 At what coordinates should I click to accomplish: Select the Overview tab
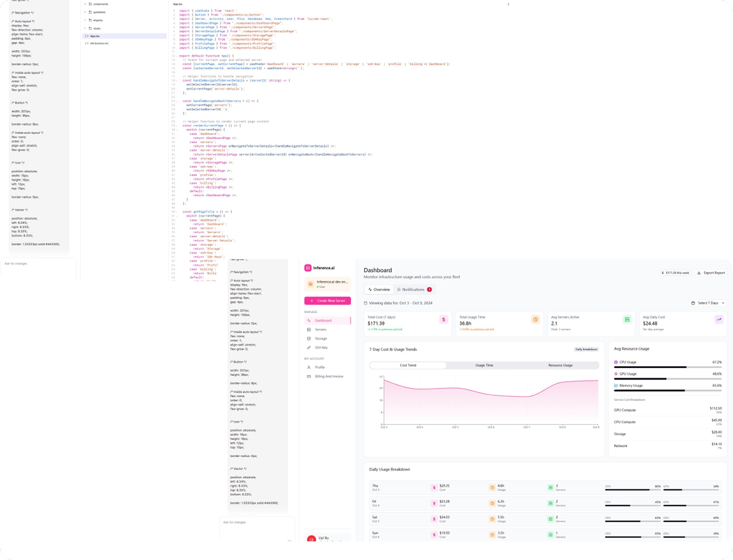(x=379, y=289)
